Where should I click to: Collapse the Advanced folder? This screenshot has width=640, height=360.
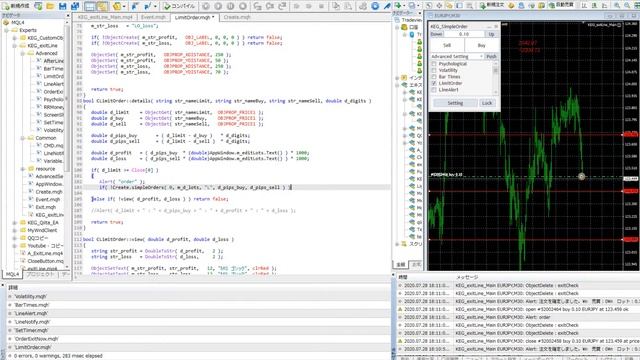tap(22, 53)
